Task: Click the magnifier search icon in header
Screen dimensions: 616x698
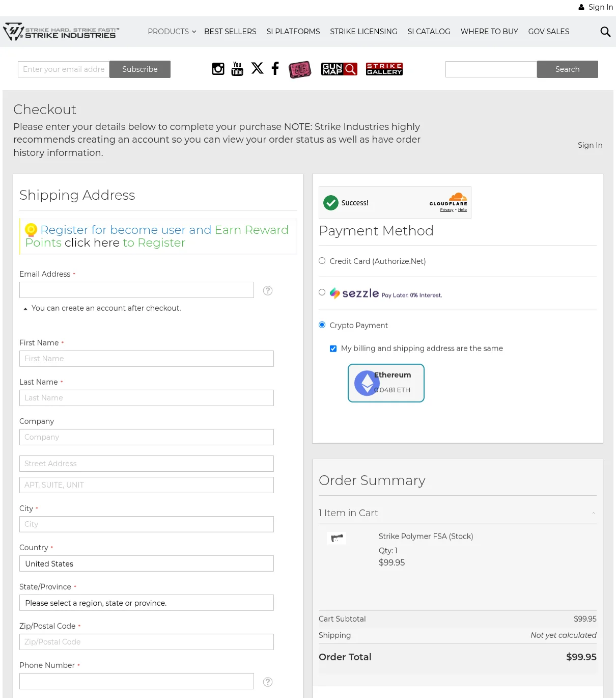Action: pyautogui.click(x=605, y=32)
